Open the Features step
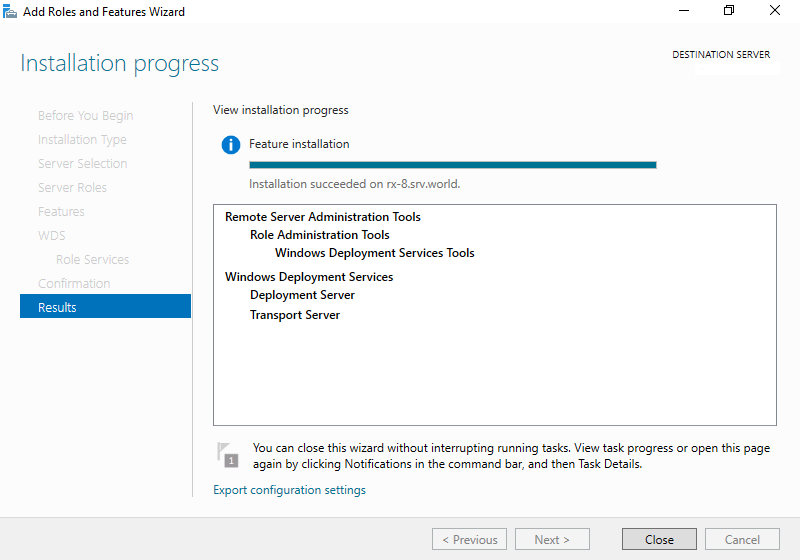 point(61,212)
